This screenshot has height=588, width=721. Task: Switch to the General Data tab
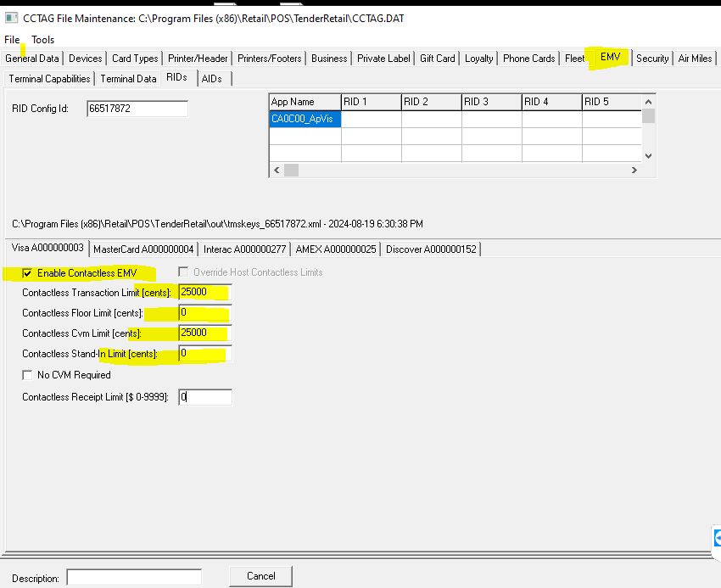[x=32, y=59]
